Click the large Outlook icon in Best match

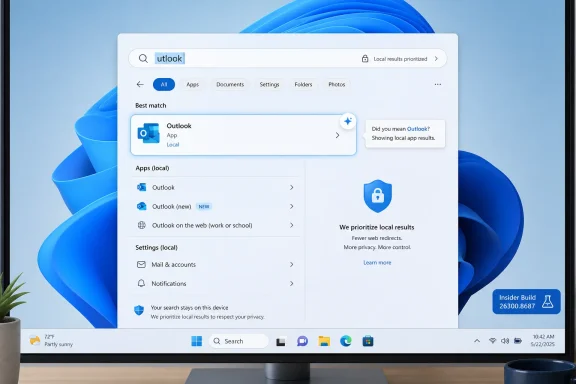pyautogui.click(x=148, y=133)
